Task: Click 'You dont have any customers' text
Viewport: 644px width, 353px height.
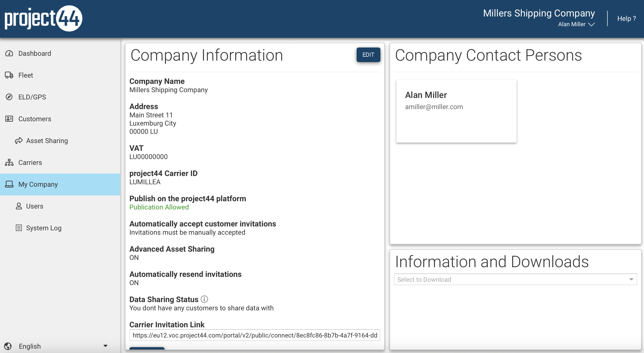Action: click(x=202, y=308)
